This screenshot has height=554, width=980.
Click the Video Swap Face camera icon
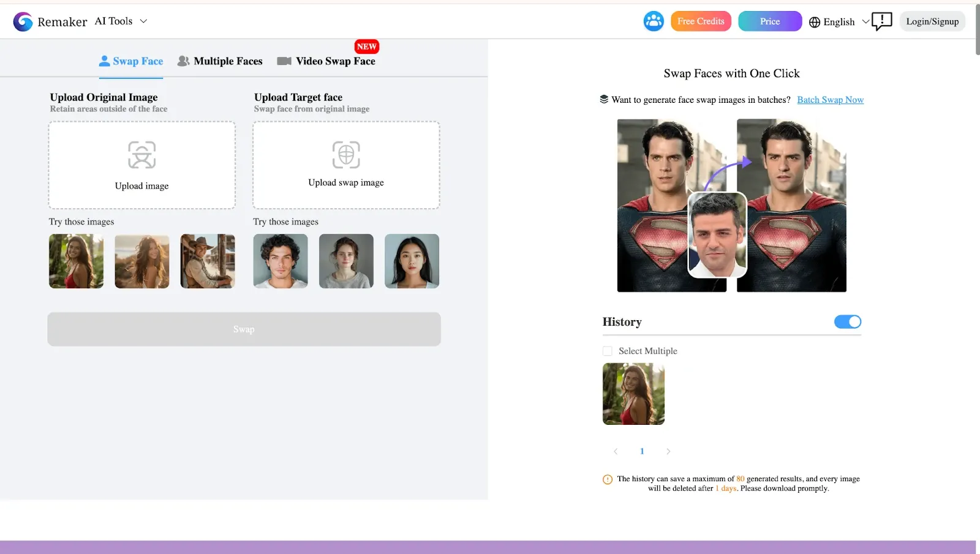tap(284, 61)
